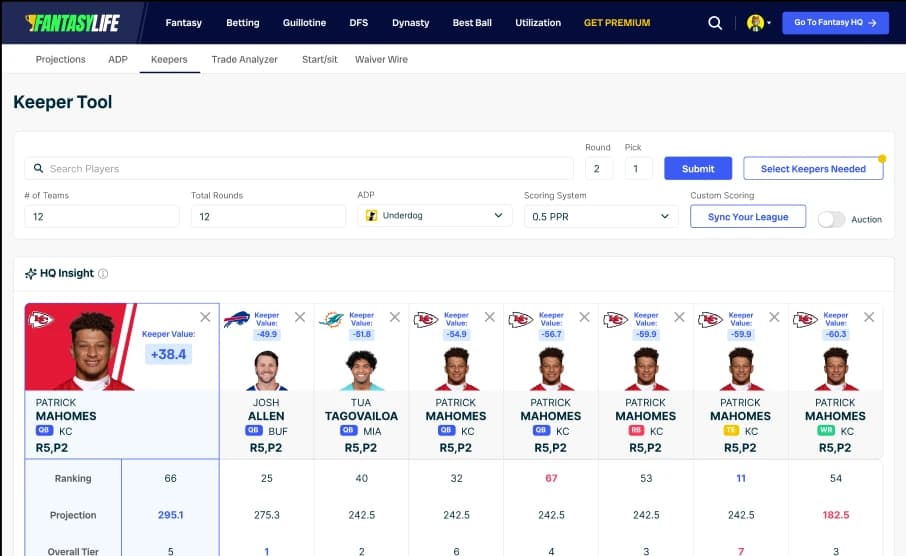Close the Mahomes card with -56.7 value
This screenshot has width=906, height=556.
coord(584,317)
